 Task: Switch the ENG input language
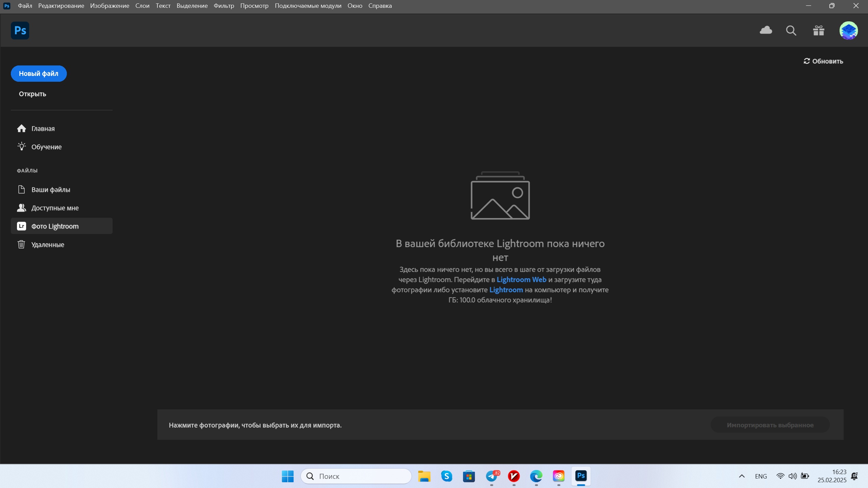pos(761,476)
